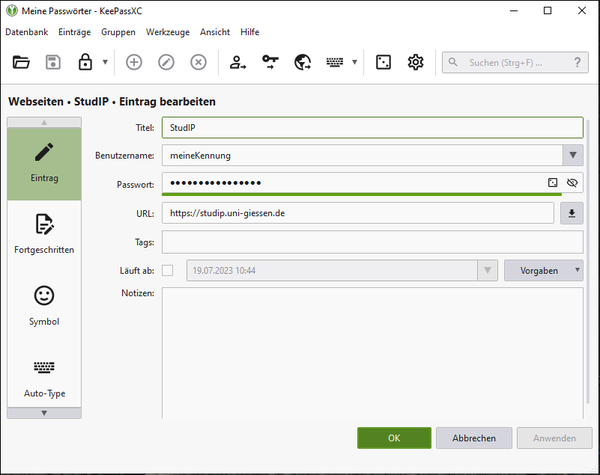Open lock button dropdown arrow

(x=105, y=62)
